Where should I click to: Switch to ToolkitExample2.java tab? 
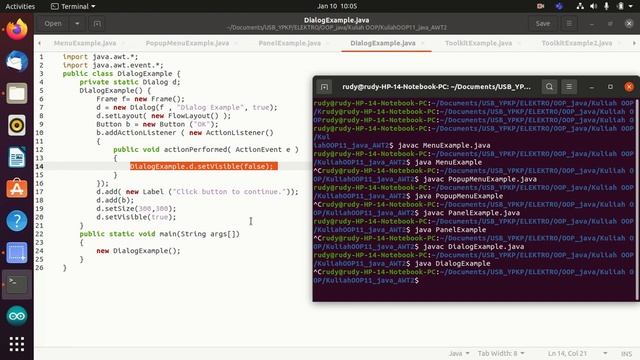[x=577, y=43]
